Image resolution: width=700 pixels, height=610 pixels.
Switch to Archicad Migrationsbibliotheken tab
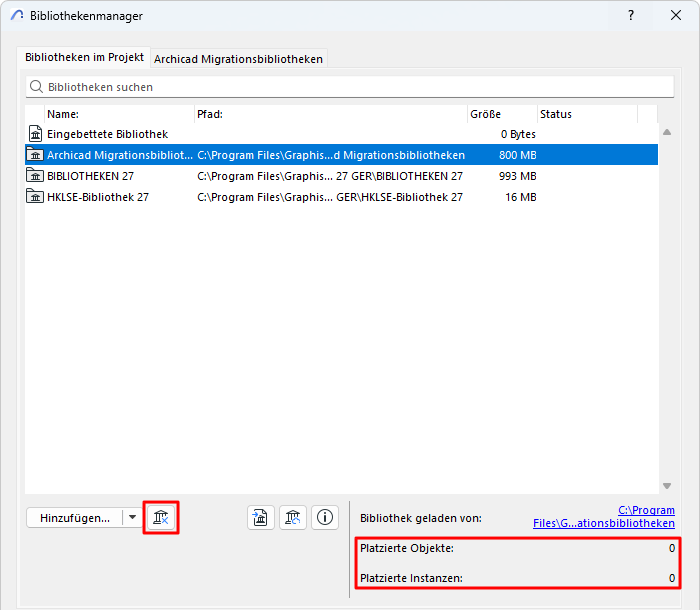[x=238, y=59]
